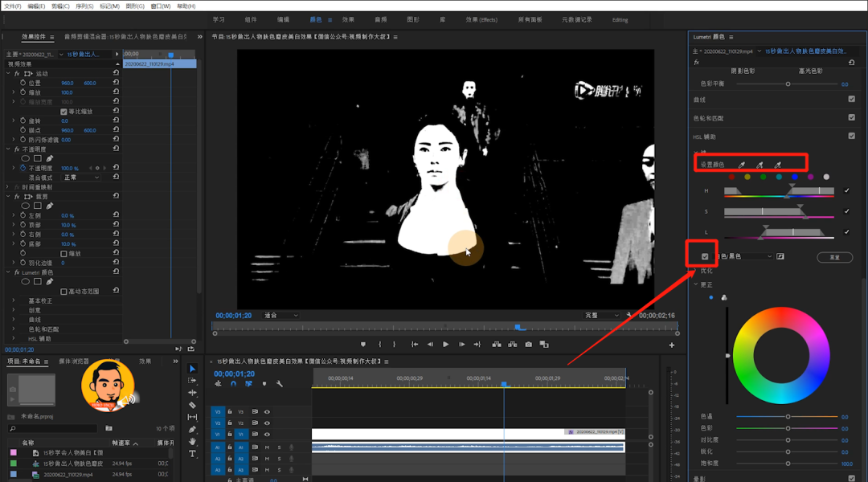The height and width of the screenshot is (482, 868).
Task: Select the Slip tool
Action: [x=192, y=417]
